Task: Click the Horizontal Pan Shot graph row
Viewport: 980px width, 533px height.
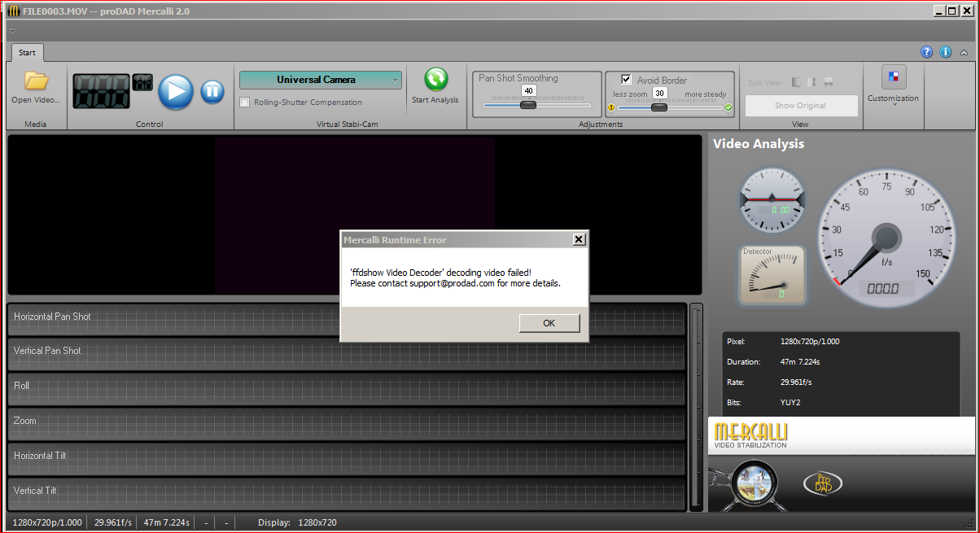Action: tap(346, 319)
